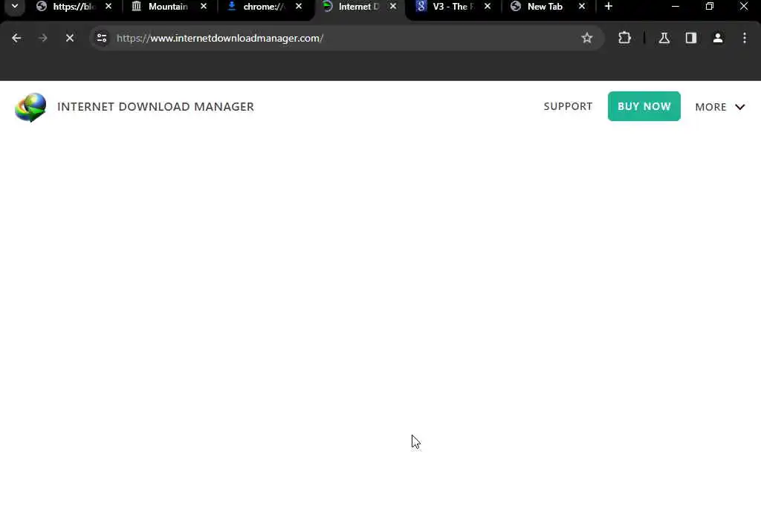This screenshot has height=532, width=761.
Task: Close the V3 - The tab
Action: (488, 6)
